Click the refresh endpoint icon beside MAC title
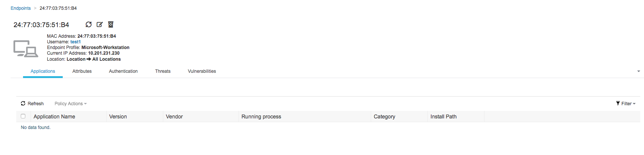Viewport: 644px width, 155px height. (x=88, y=25)
